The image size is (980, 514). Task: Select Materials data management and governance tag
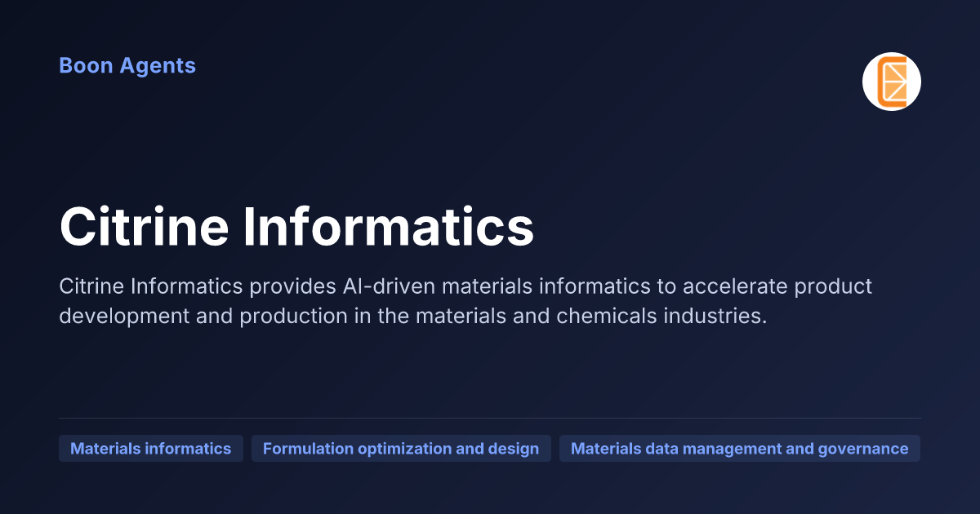click(740, 449)
